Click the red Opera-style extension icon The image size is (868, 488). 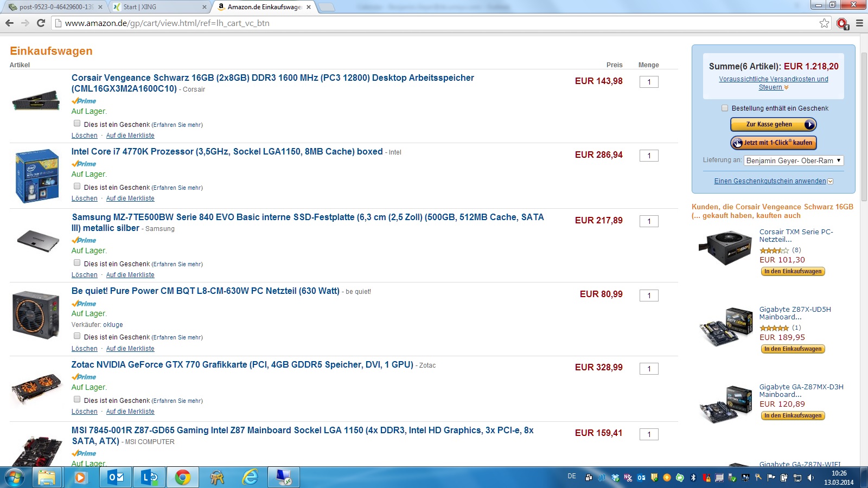click(842, 23)
